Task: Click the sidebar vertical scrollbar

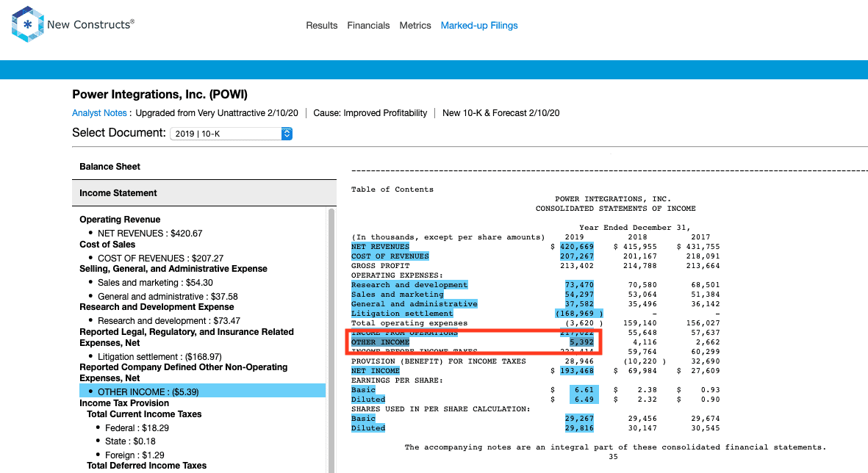Action: pos(331,340)
